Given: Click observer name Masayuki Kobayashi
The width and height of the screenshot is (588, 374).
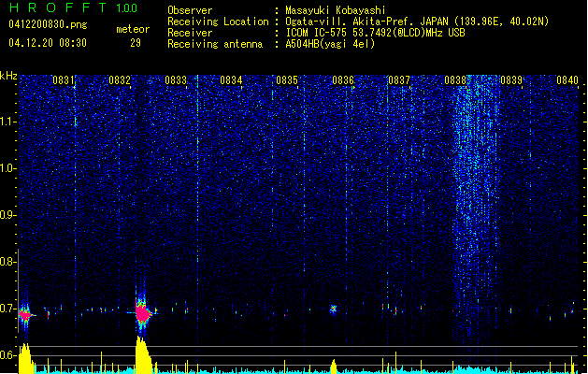Looking at the screenshot, I should point(336,10).
